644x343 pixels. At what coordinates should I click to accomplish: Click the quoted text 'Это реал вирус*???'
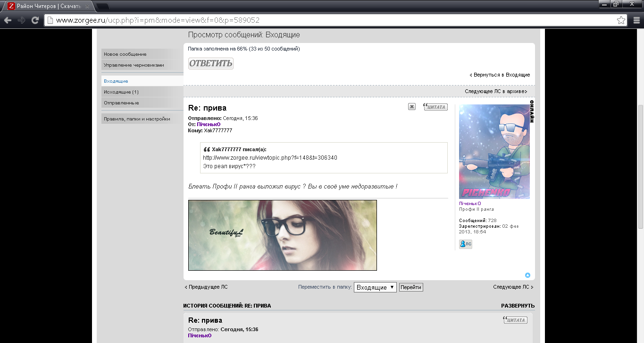pos(229,166)
